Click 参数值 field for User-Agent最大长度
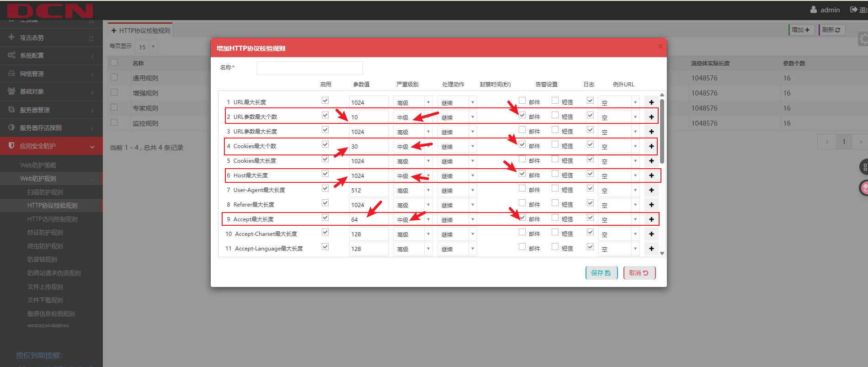 [x=369, y=190]
